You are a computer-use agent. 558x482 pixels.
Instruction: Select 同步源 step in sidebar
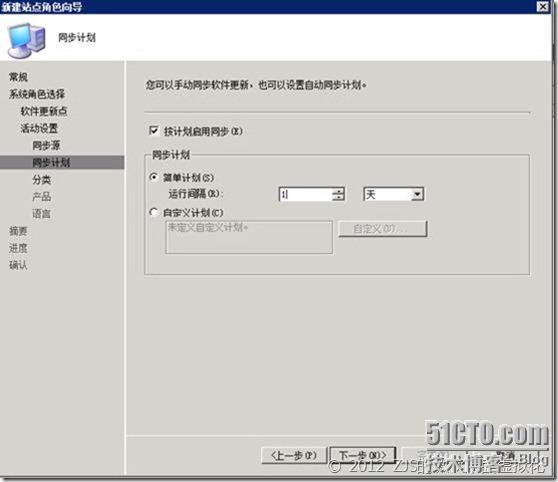tap(46, 145)
